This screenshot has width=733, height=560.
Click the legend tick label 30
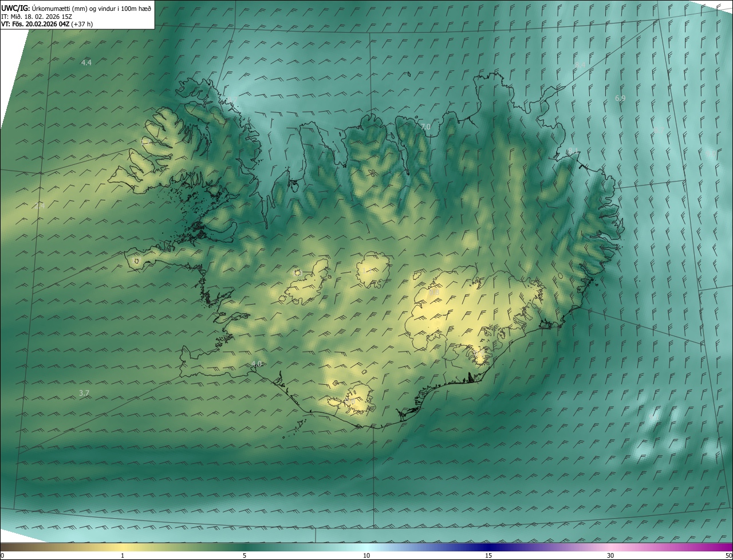coord(610,556)
